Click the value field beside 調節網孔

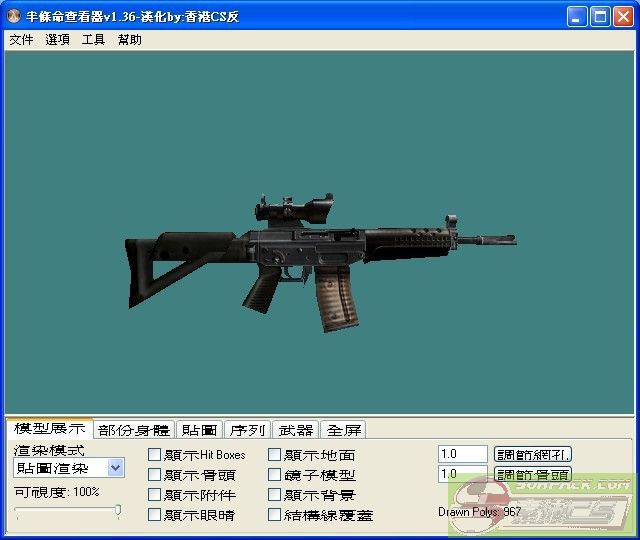[x=462, y=454]
